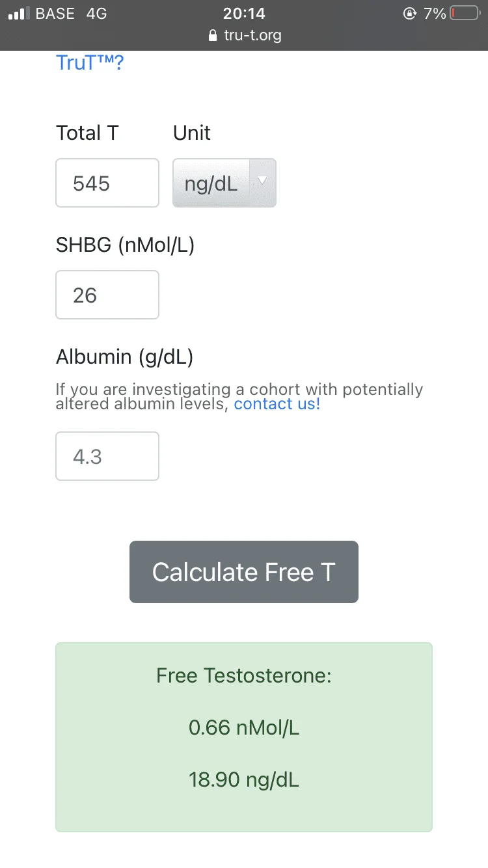Tap the low battery icon
Screen dimensions: 488x868
(464, 14)
